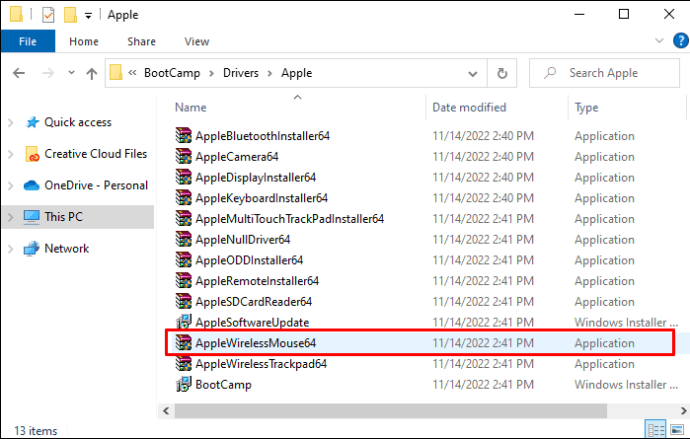Select the BootCamp file name
This screenshot has height=439, width=690.
tap(224, 385)
